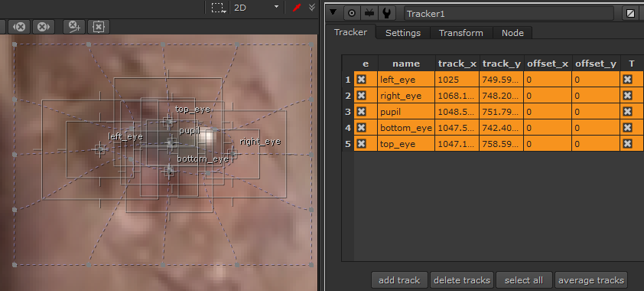
Task: Click the remove keyframe left icon
Action: coord(19,27)
